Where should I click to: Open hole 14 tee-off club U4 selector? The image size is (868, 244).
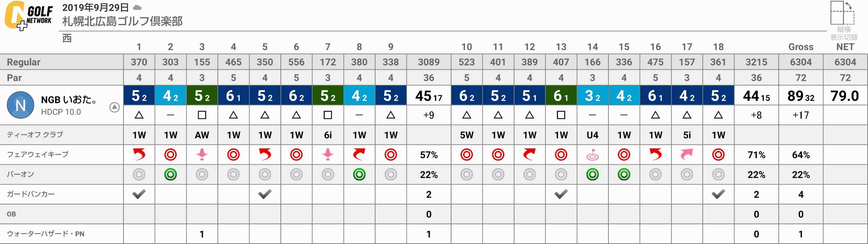[592, 135]
